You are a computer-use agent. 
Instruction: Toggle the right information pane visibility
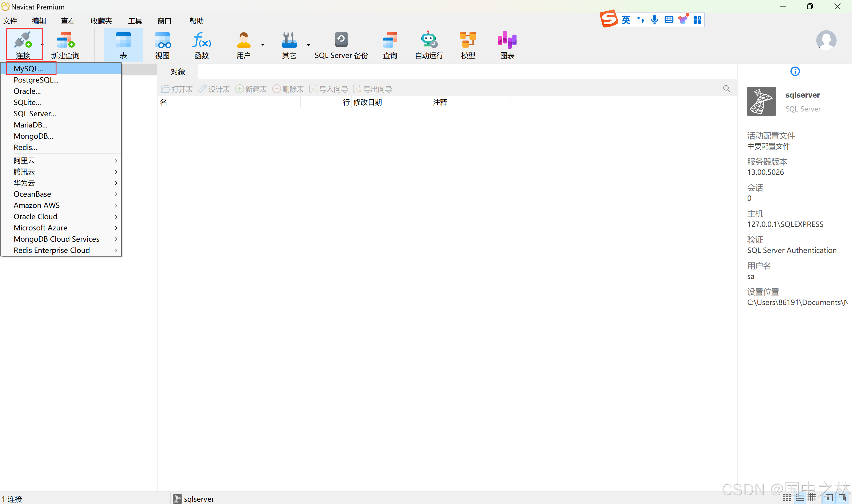tap(843, 498)
